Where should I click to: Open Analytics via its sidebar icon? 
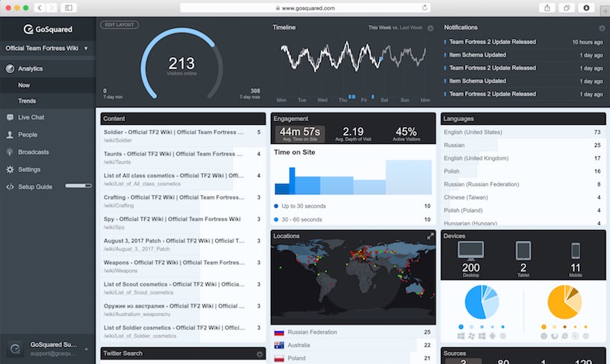click(10, 69)
